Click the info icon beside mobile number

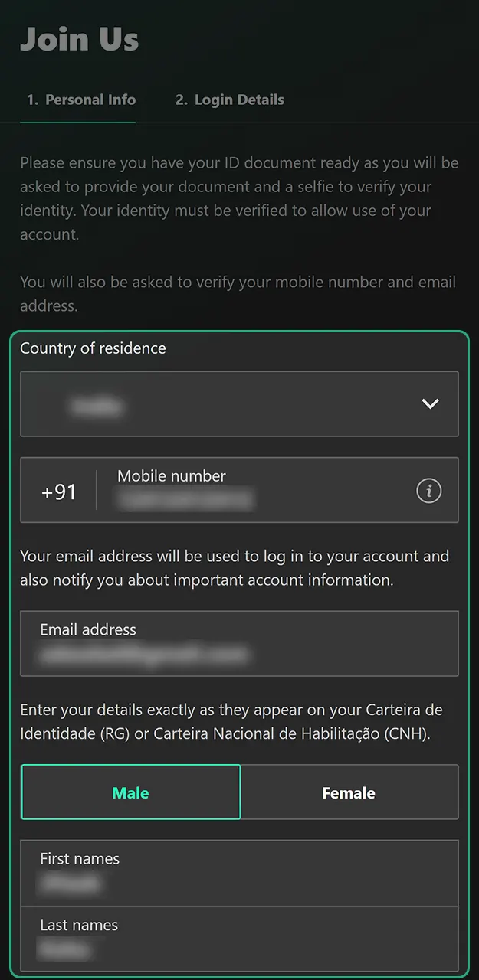pyautogui.click(x=429, y=490)
